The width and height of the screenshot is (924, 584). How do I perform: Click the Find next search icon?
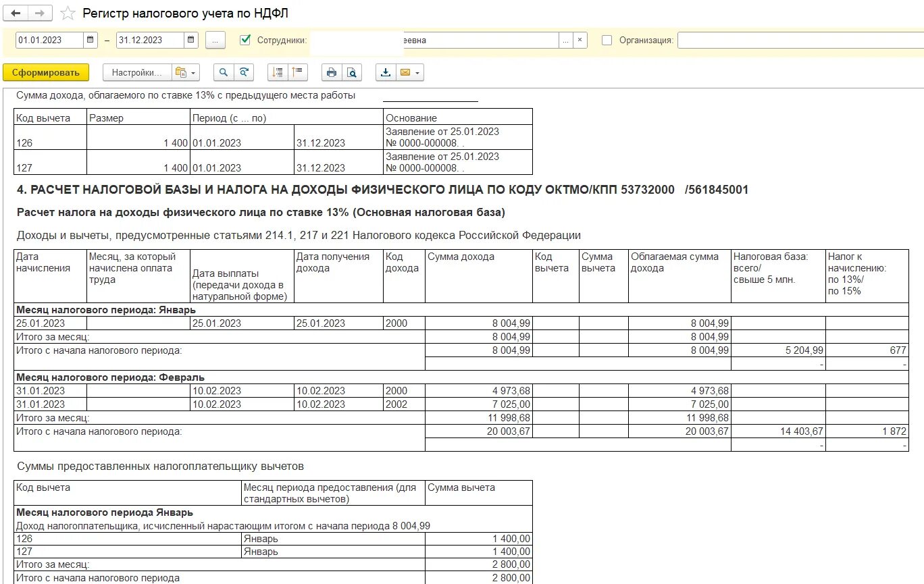(x=243, y=72)
